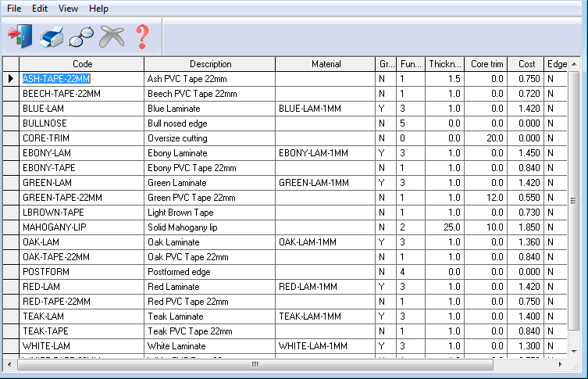The height and width of the screenshot is (379, 588).
Task: Open the Edit menu
Action: (x=40, y=8)
